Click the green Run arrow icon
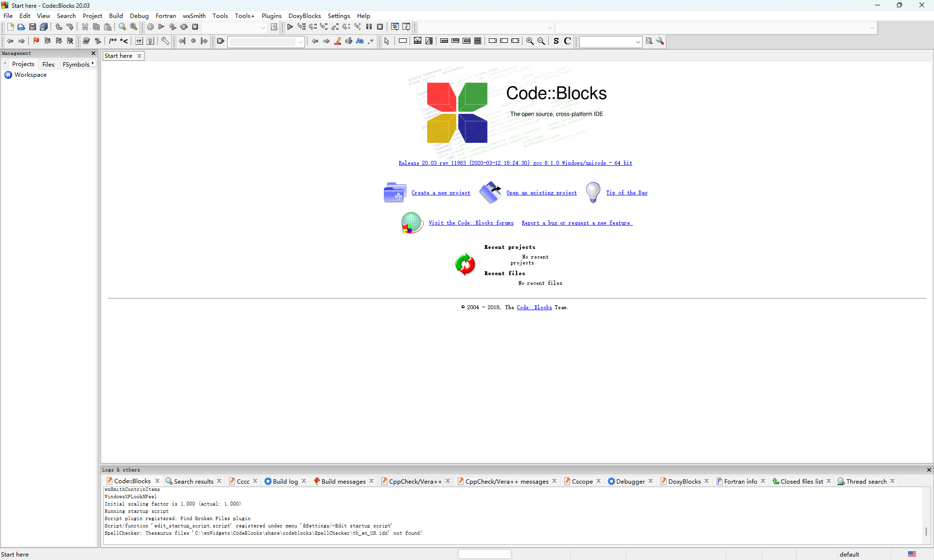The height and width of the screenshot is (560, 934). [162, 27]
